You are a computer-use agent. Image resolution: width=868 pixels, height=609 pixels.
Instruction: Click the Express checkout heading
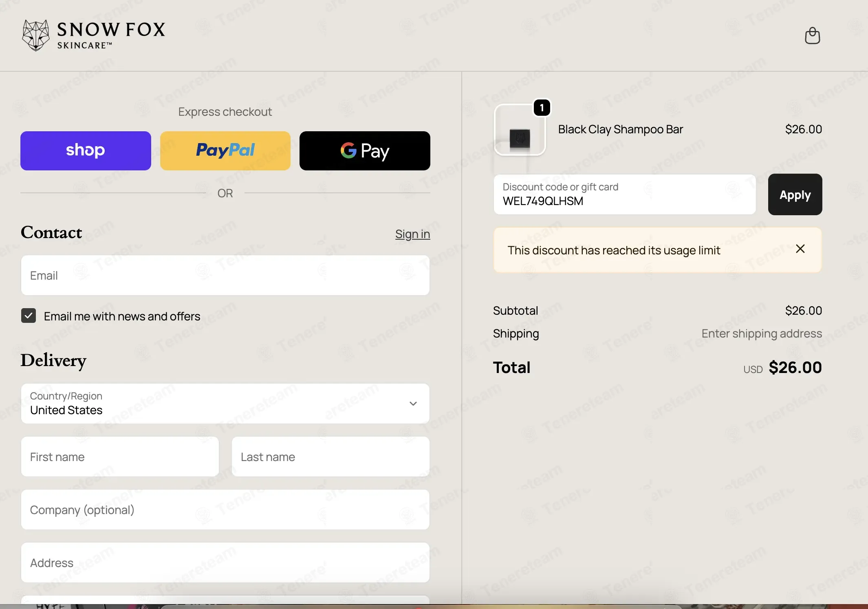225,112
